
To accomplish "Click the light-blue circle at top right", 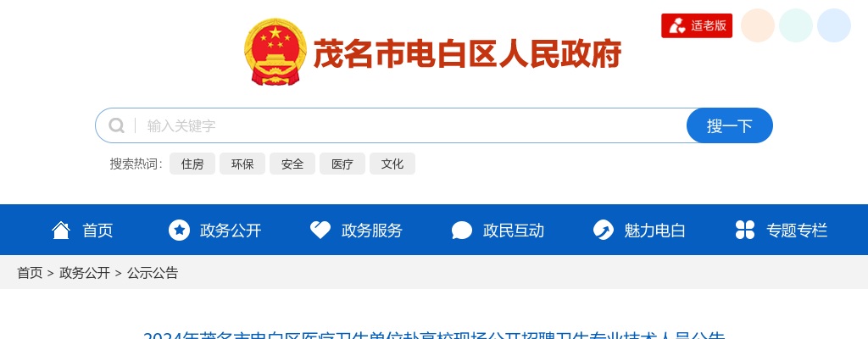I will click(834, 25).
